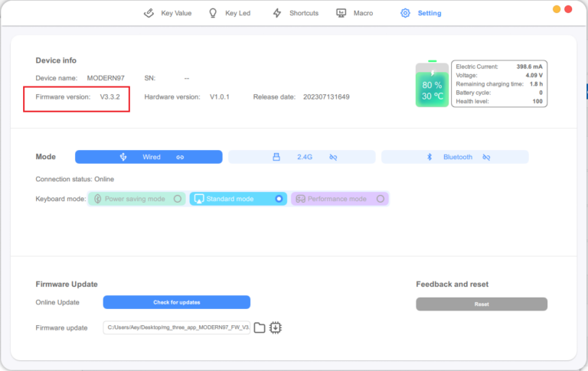Click the Setting gear icon
Image resolution: width=588 pixels, height=371 pixels.
tap(405, 13)
